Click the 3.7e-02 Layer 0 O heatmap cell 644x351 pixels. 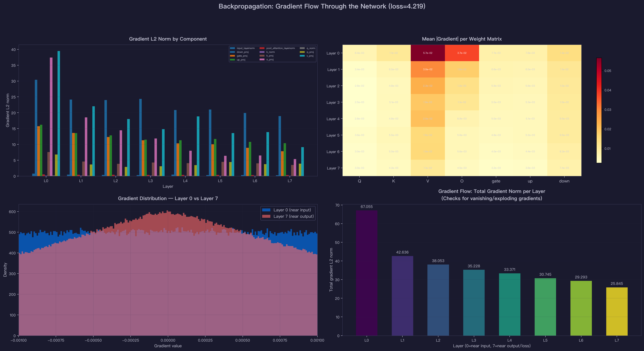[462, 53]
